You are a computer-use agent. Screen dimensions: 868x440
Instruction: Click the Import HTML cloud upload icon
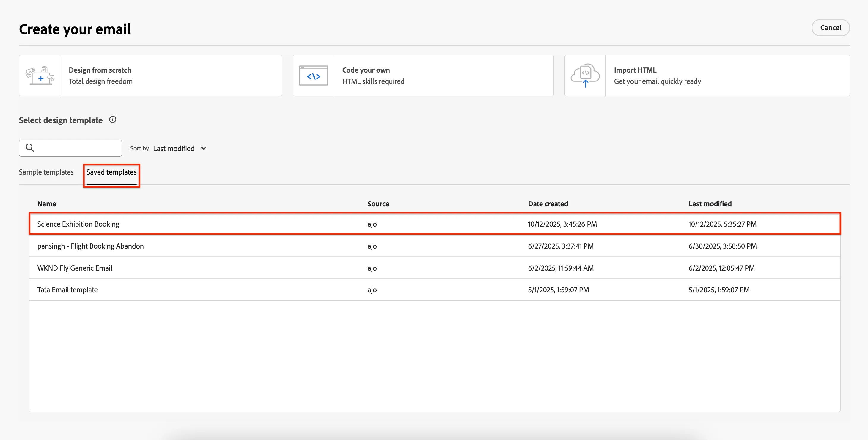[585, 76]
